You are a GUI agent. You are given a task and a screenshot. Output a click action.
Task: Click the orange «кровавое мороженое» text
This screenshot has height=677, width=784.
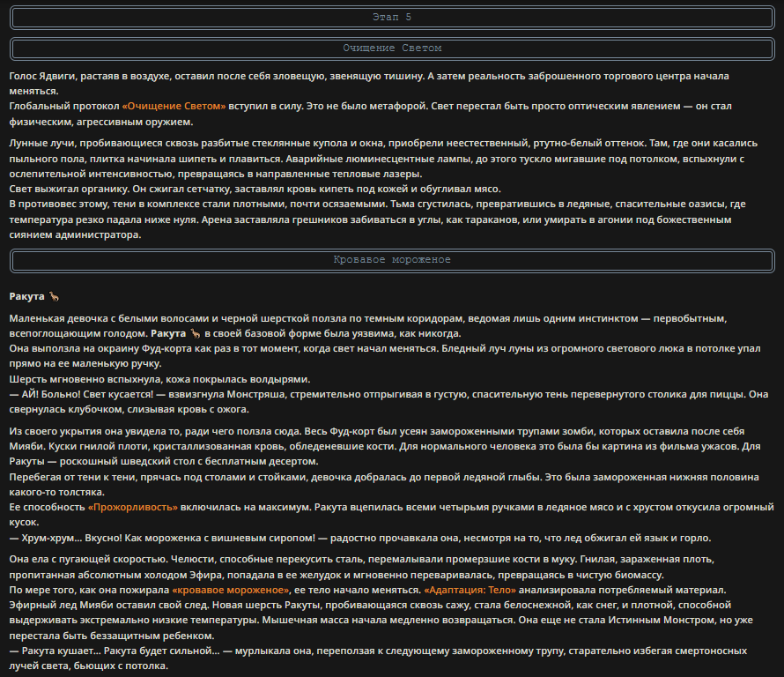(x=231, y=591)
